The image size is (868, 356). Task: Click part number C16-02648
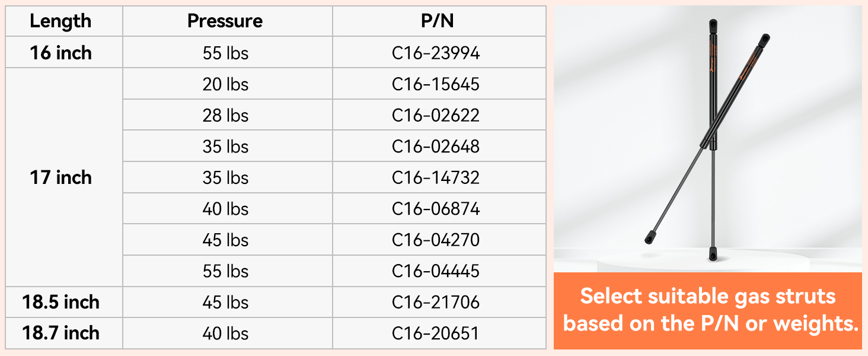436,147
